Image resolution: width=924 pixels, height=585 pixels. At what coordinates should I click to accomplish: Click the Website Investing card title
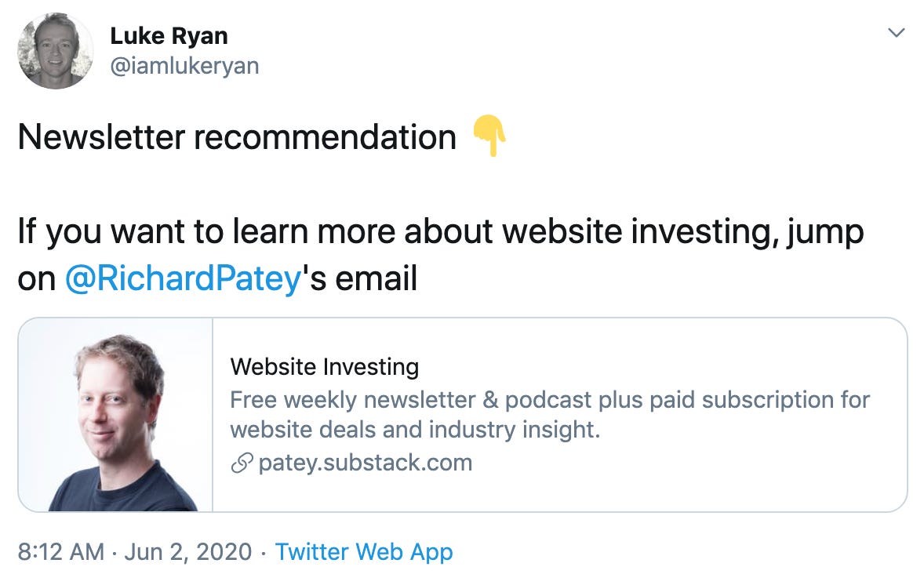click(x=325, y=366)
